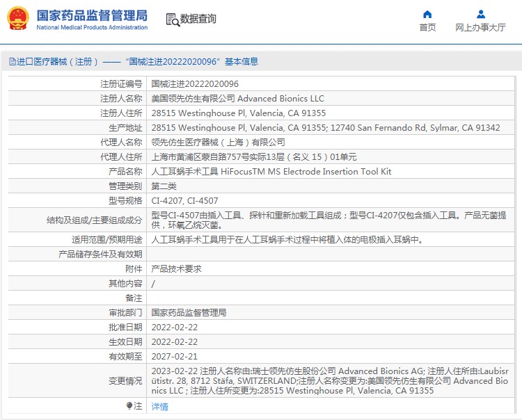Screen dimensions: 522x420
Task: Click the 生产地址 value with Sylmar
Action: (x=326, y=128)
